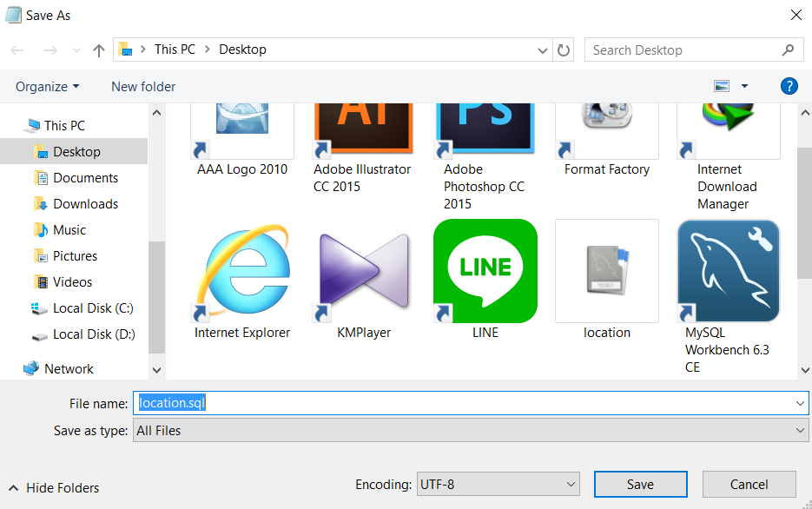Refresh the Desktop folder view
Image resolution: width=812 pixels, height=509 pixels.
(563, 50)
